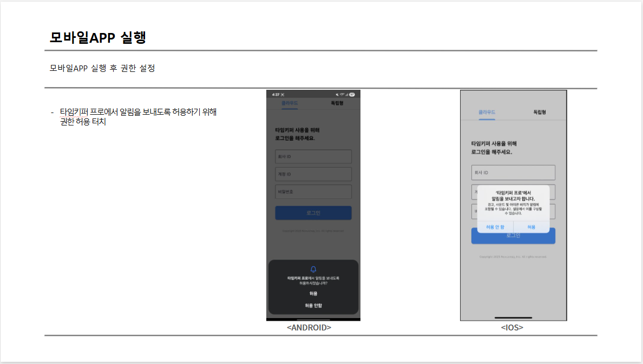Click the 회사 ID field on Android screen

point(313,157)
